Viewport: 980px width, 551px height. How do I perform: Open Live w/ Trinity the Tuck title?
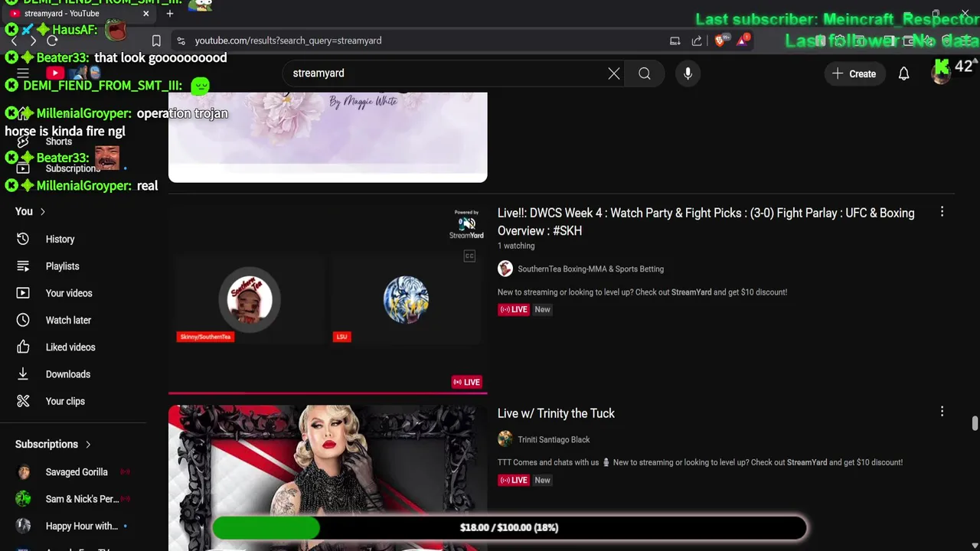[x=556, y=413]
